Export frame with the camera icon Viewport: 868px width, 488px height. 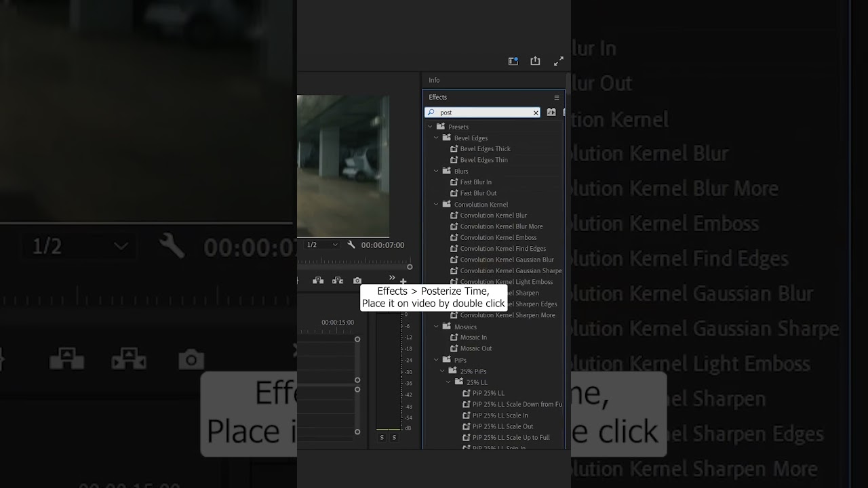(357, 281)
